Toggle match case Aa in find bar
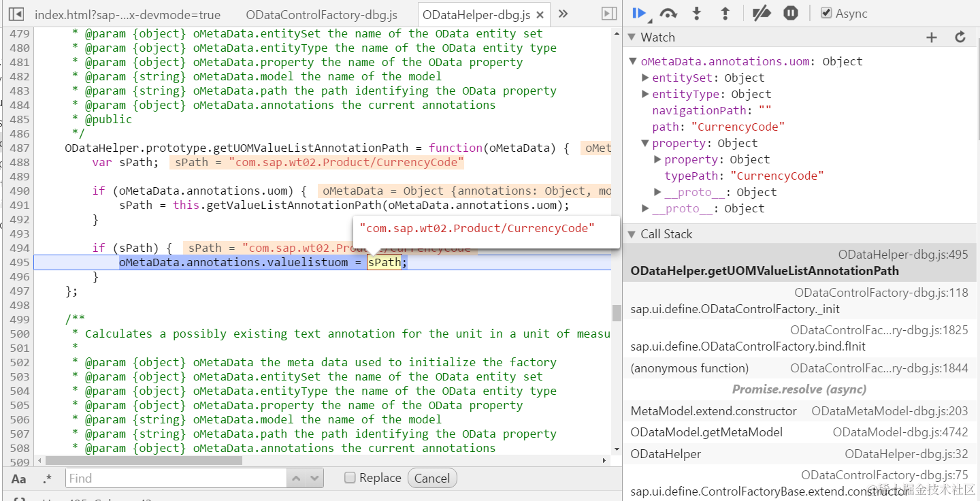 [x=19, y=479]
